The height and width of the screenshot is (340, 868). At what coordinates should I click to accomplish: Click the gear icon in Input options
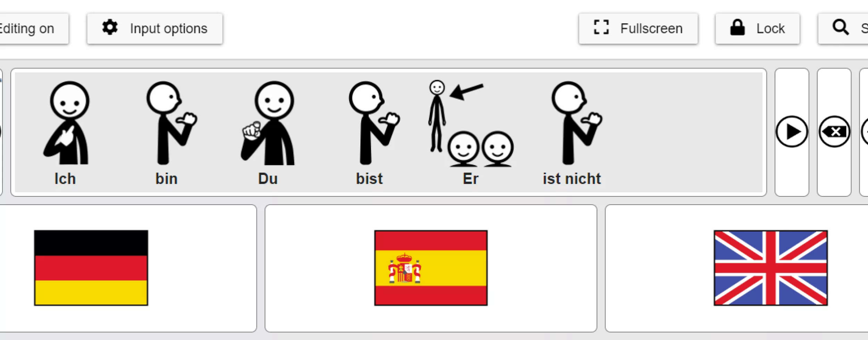[x=110, y=27]
